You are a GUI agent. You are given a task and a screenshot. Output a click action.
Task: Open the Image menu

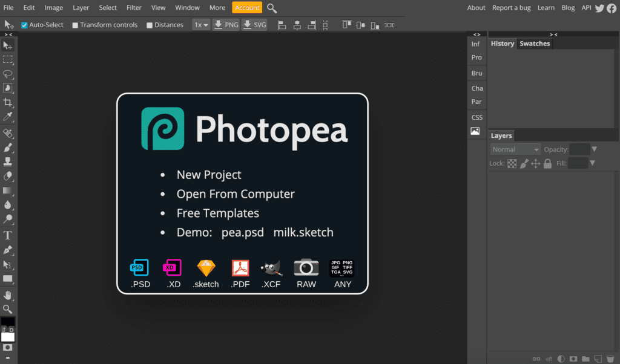click(x=54, y=7)
